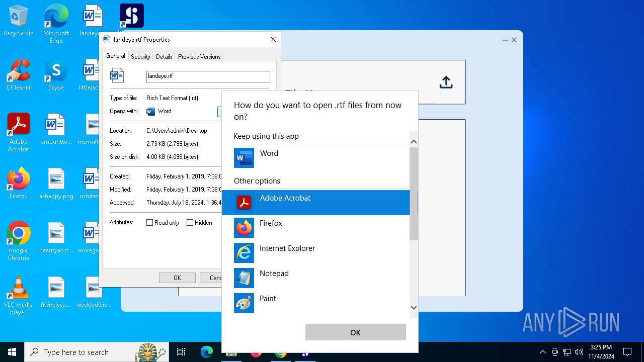Select Paint in the app list
This screenshot has width=644, height=362.
click(x=316, y=303)
